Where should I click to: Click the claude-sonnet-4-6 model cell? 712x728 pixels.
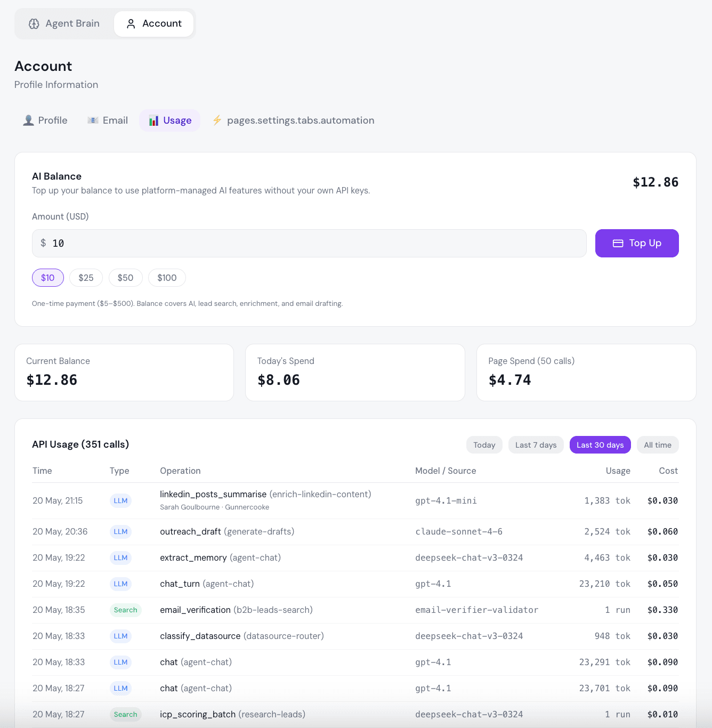(459, 531)
